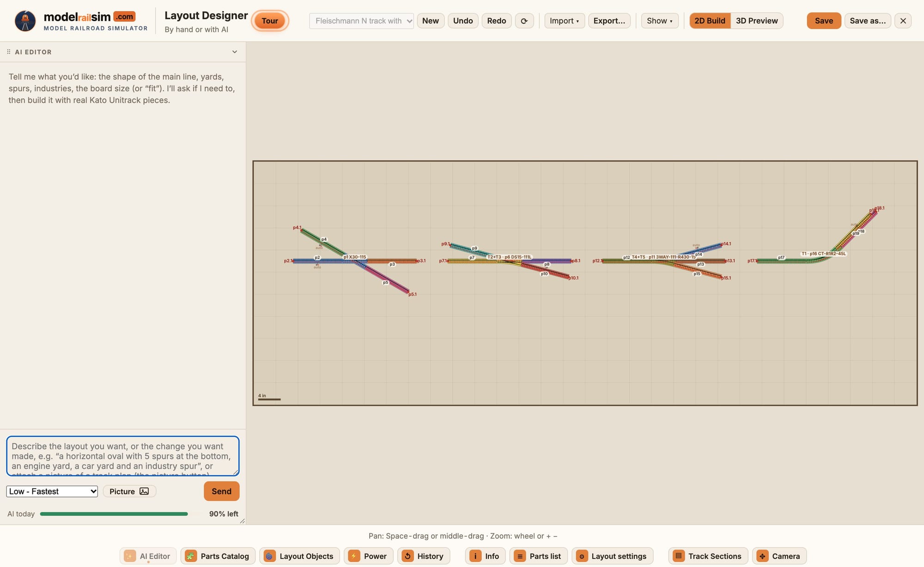Open the Show menu
924x567 pixels.
click(659, 21)
